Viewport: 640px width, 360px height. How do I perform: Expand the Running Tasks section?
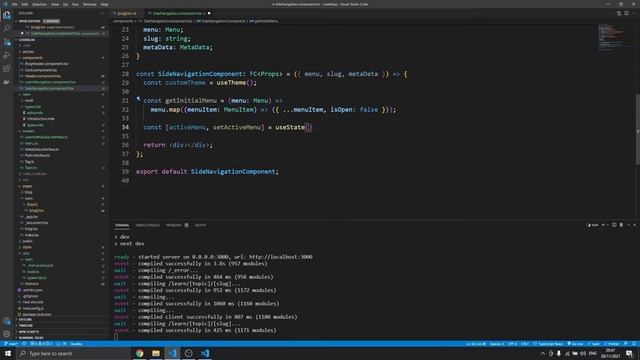point(31,338)
